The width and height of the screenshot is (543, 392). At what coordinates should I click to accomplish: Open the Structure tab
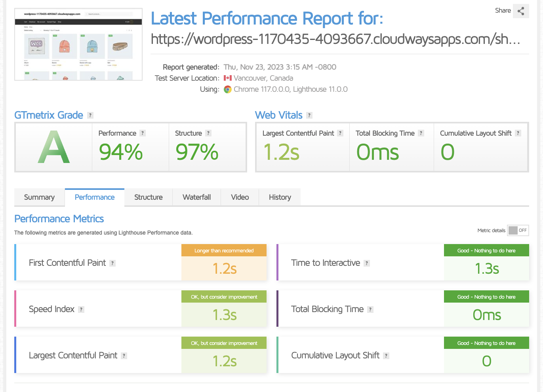149,197
